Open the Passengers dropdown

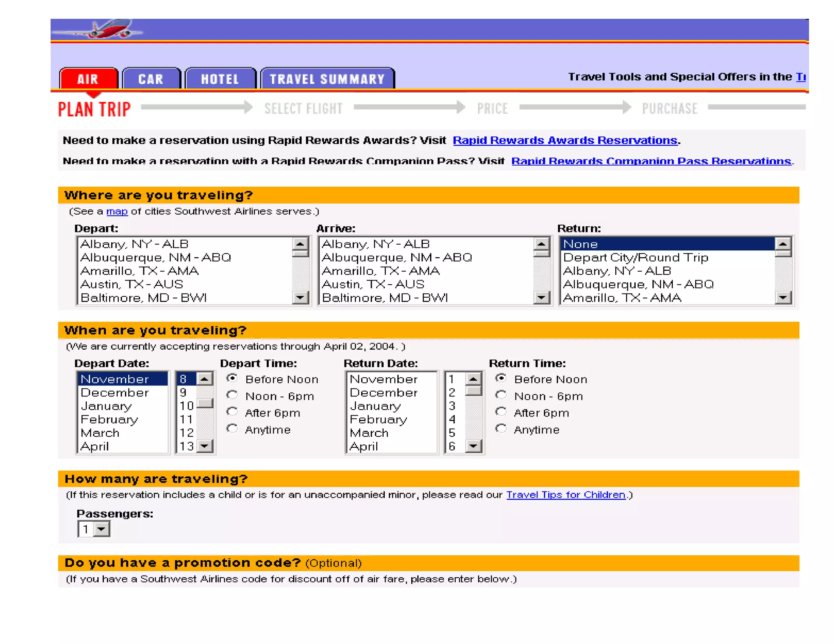(x=101, y=529)
